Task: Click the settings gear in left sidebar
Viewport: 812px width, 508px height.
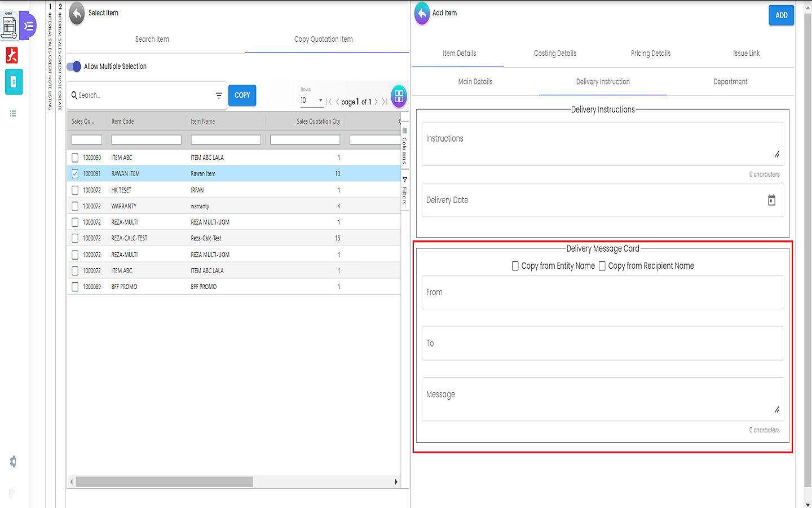Action: point(12,462)
